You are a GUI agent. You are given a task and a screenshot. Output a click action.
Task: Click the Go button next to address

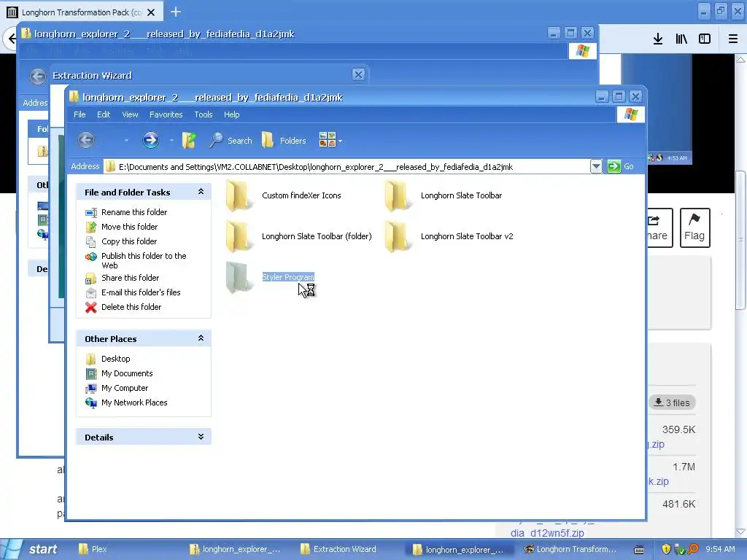click(621, 167)
